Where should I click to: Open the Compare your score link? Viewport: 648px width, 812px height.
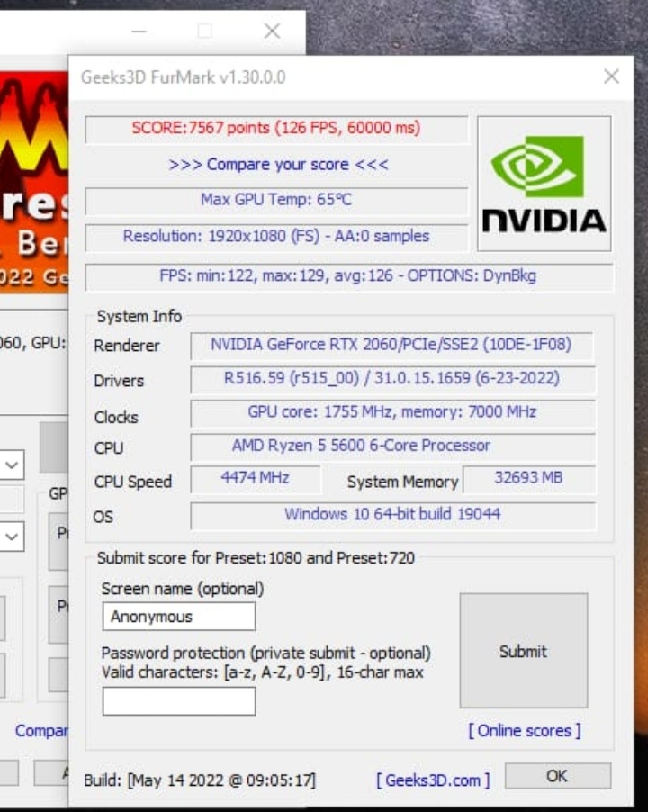[278, 165]
